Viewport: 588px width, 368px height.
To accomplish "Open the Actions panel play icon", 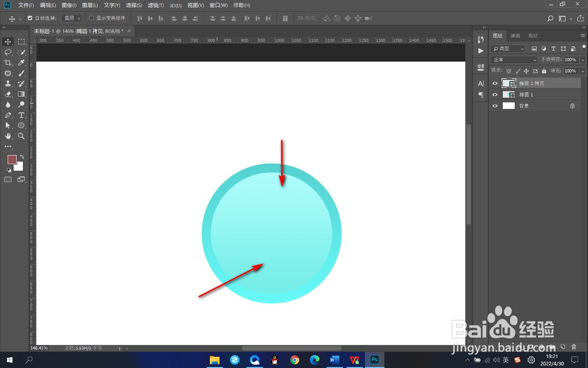I will (481, 51).
